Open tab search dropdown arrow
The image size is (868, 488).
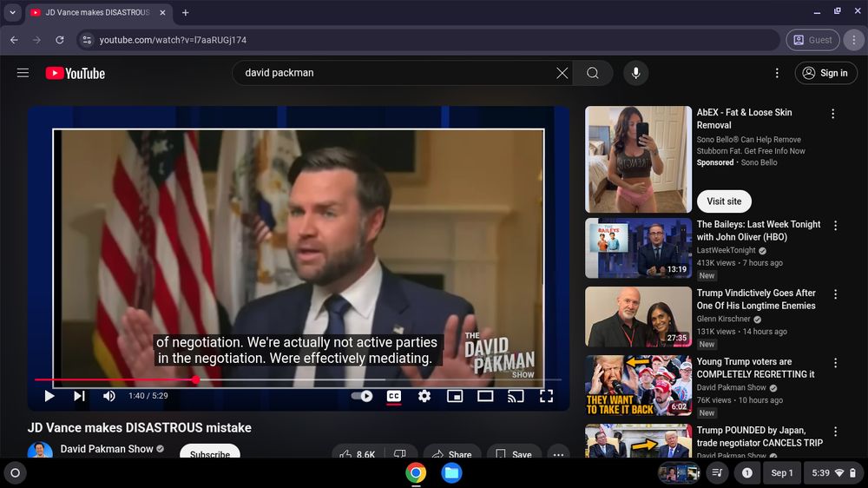click(12, 12)
